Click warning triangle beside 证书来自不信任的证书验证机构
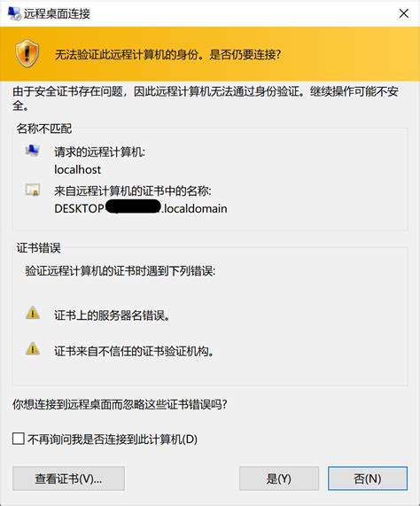The height and width of the screenshot is (506, 420). [x=33, y=348]
